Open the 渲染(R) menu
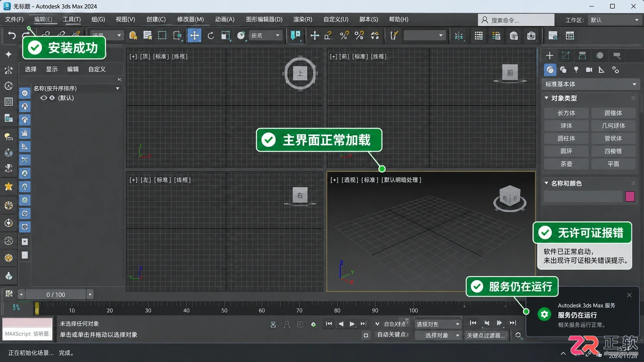This screenshot has width=644, height=362. click(303, 19)
